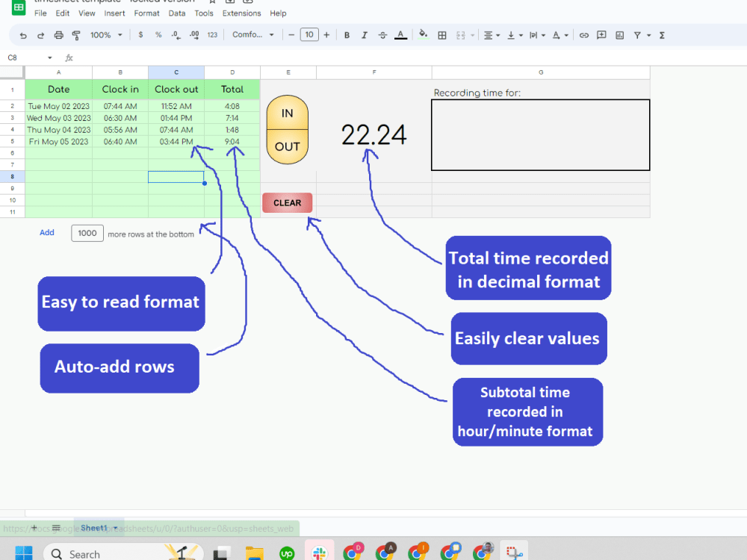The width and height of the screenshot is (747, 560).
Task: Increase decimal places icon
Action: (x=194, y=35)
